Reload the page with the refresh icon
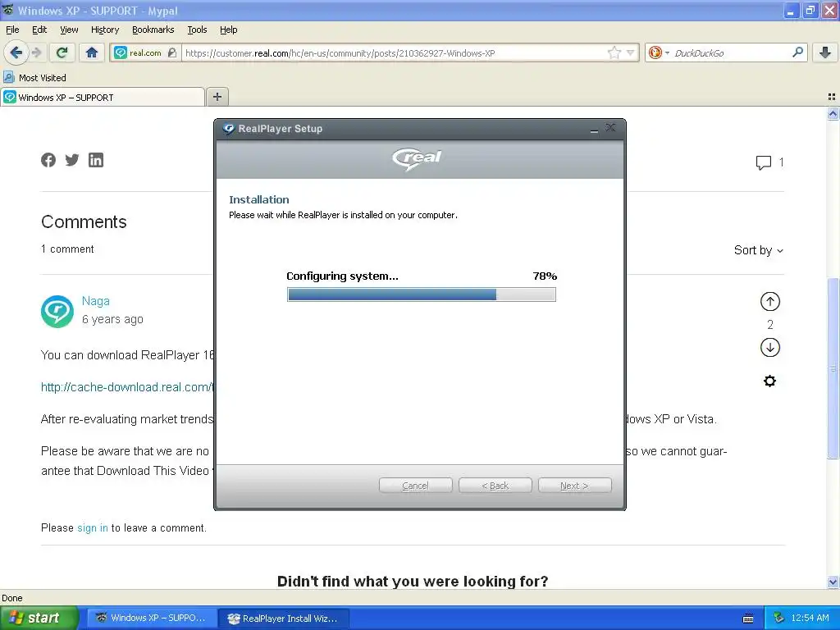 pyautogui.click(x=62, y=52)
